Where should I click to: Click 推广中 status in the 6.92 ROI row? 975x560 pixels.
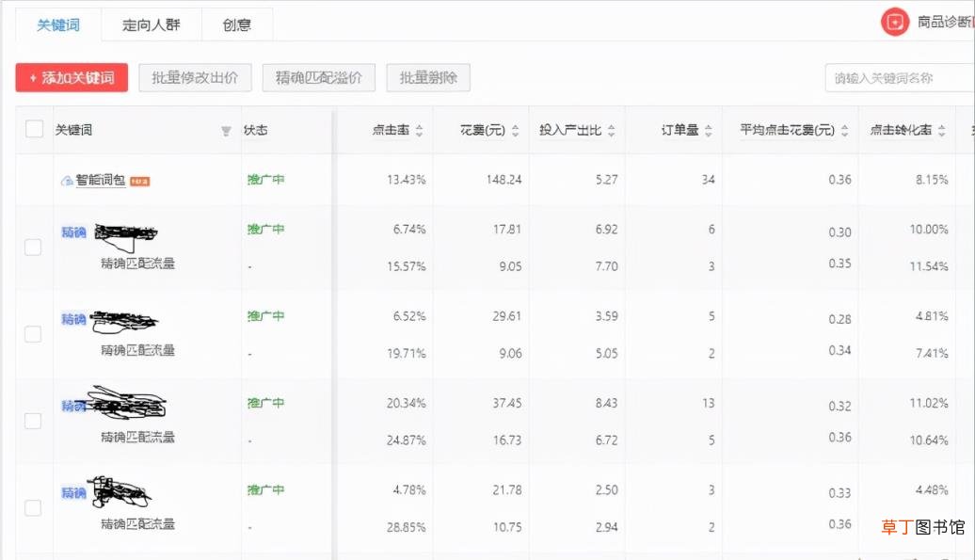[x=266, y=230]
